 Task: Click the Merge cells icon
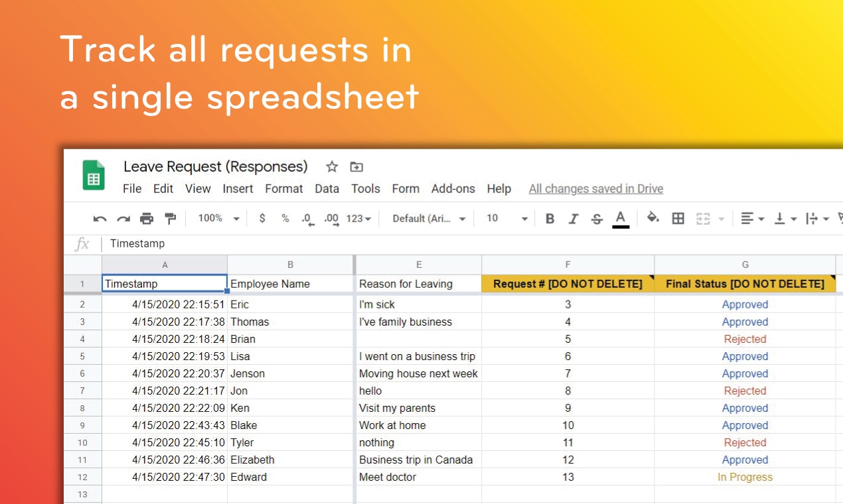pos(703,218)
